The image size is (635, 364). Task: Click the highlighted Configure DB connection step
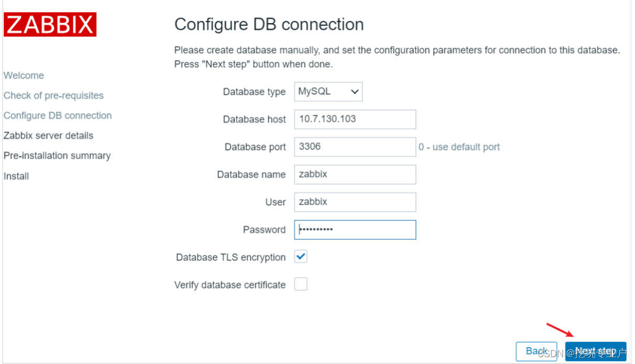pos(58,115)
